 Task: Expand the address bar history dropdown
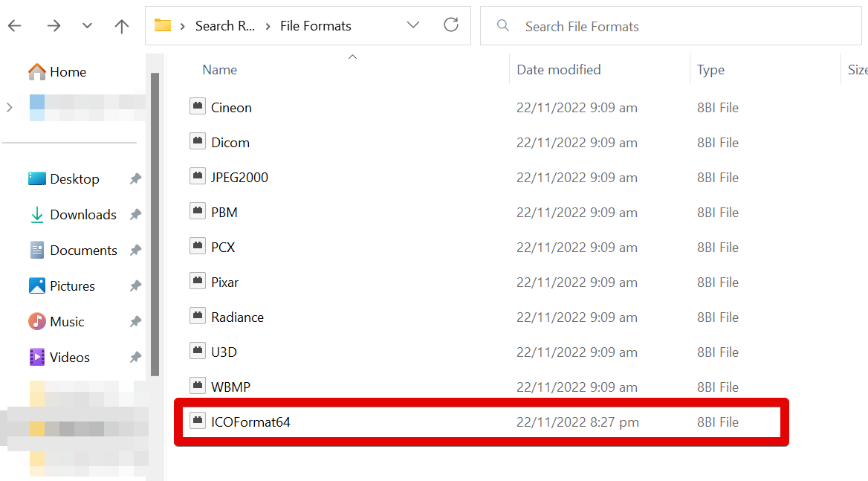coord(413,25)
